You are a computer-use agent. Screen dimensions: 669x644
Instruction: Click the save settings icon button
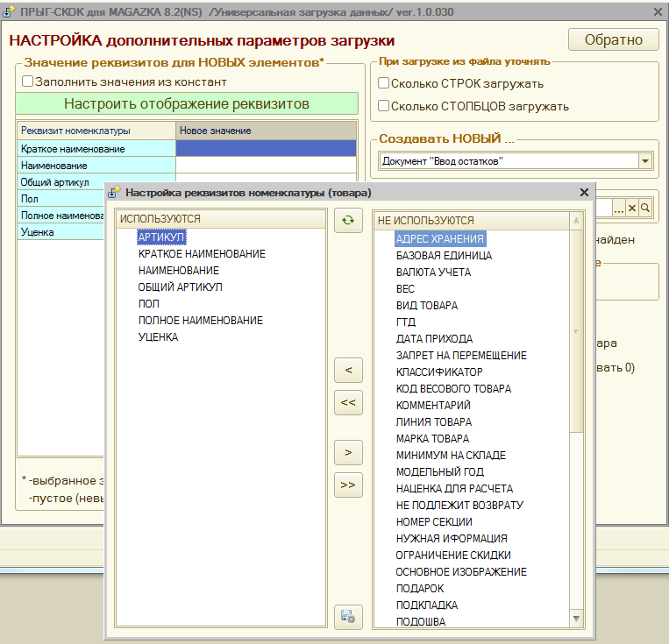pyautogui.click(x=348, y=617)
